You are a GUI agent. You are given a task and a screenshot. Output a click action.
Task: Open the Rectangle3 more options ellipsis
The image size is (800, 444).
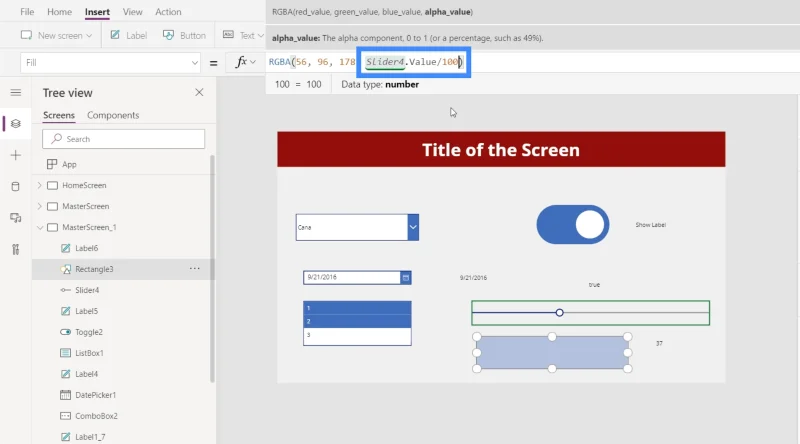[194, 268]
